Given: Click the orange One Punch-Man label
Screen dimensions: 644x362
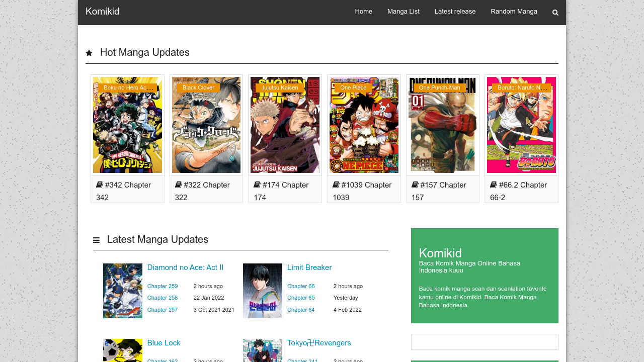Looking at the screenshot, I should tap(440, 87).
